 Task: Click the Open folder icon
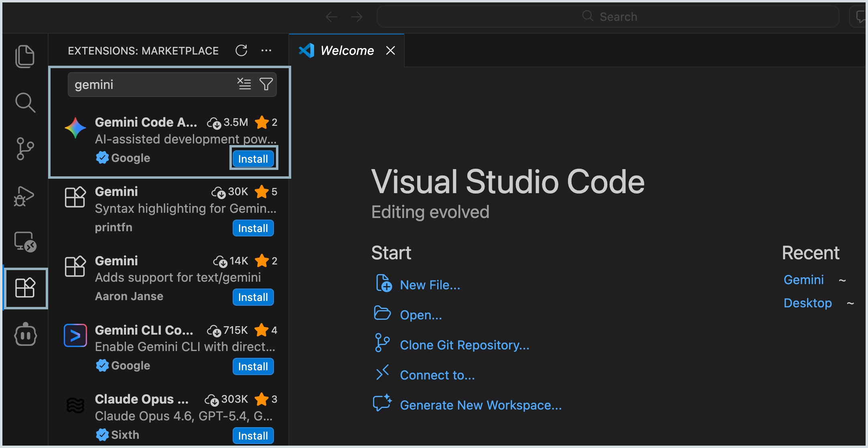click(382, 313)
